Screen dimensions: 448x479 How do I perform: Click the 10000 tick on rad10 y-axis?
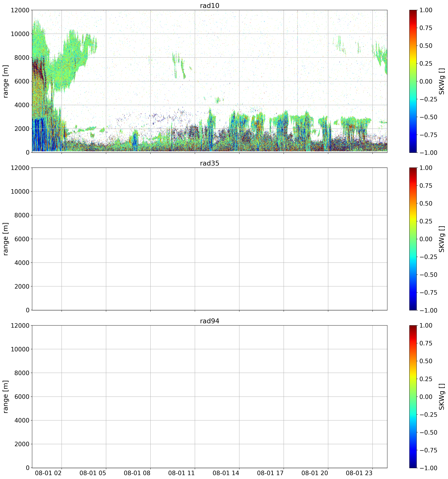(20, 34)
